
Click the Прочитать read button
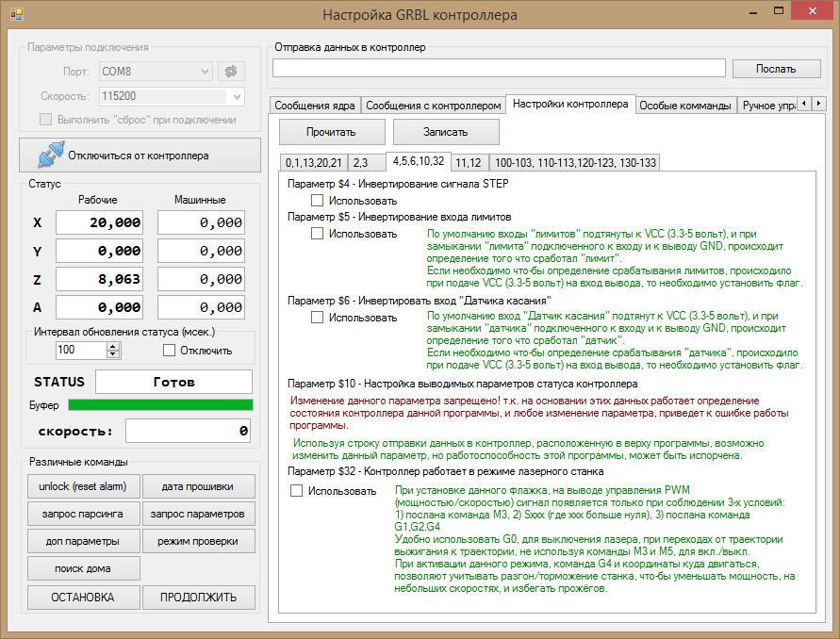332,132
